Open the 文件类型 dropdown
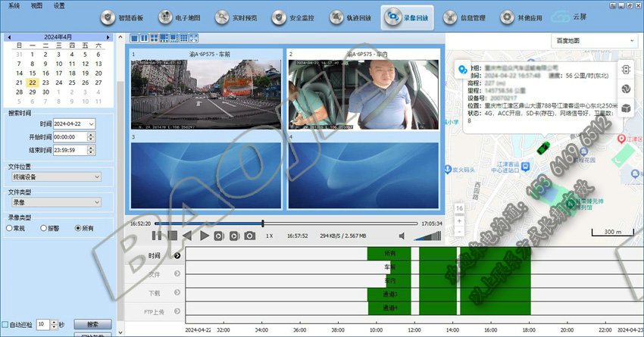644x337 pixels. click(55, 202)
